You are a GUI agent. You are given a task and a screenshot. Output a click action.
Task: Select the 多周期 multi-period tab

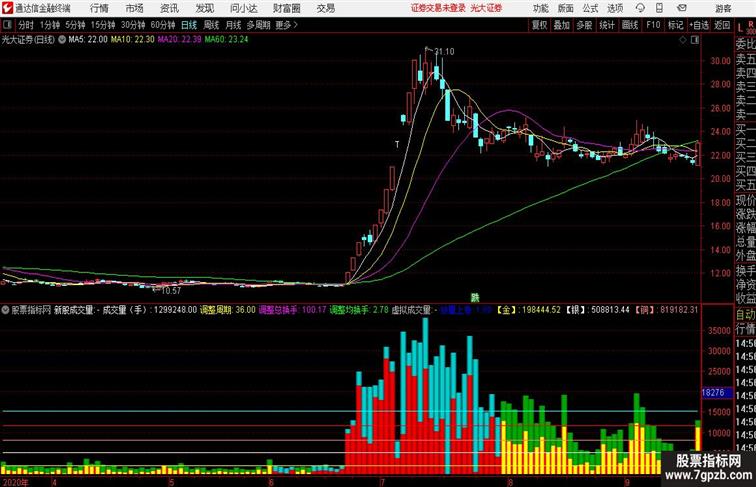pyautogui.click(x=258, y=25)
